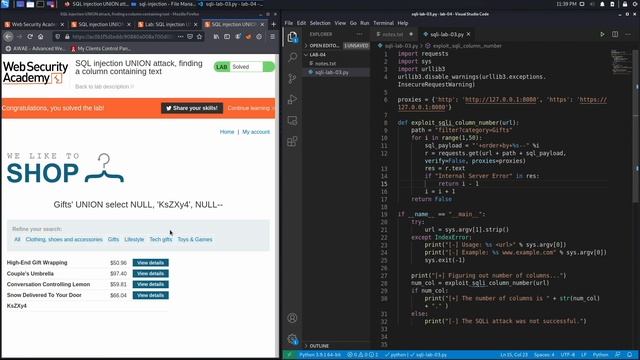View details for High-End Gift Wrapping
640x360 pixels.
tap(150, 263)
